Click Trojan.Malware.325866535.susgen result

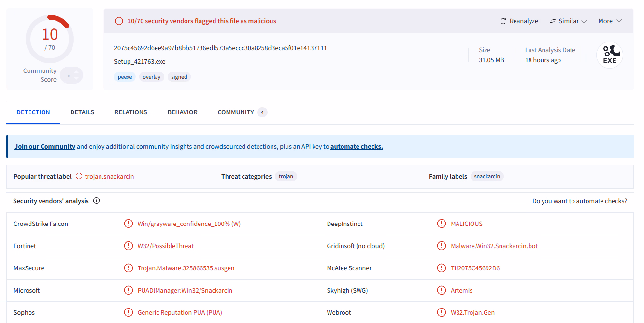pyautogui.click(x=186, y=268)
